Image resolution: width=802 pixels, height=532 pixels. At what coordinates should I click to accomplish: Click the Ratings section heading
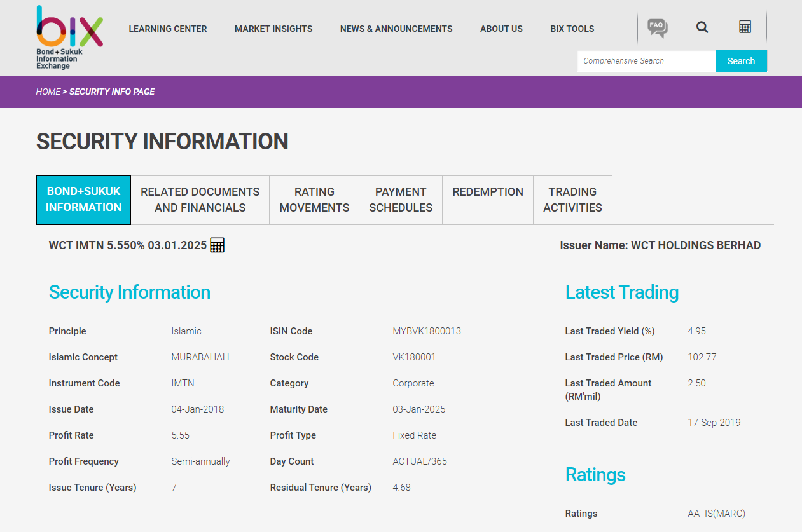(595, 475)
